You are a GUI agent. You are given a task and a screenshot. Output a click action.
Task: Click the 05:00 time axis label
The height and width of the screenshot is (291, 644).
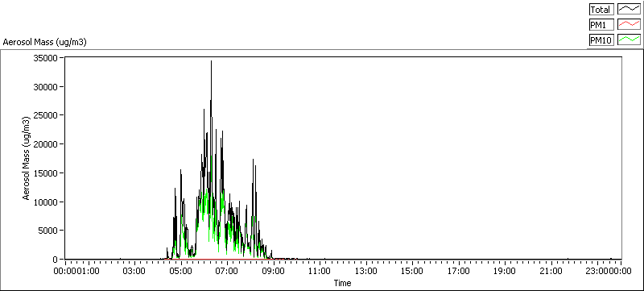tap(181, 271)
